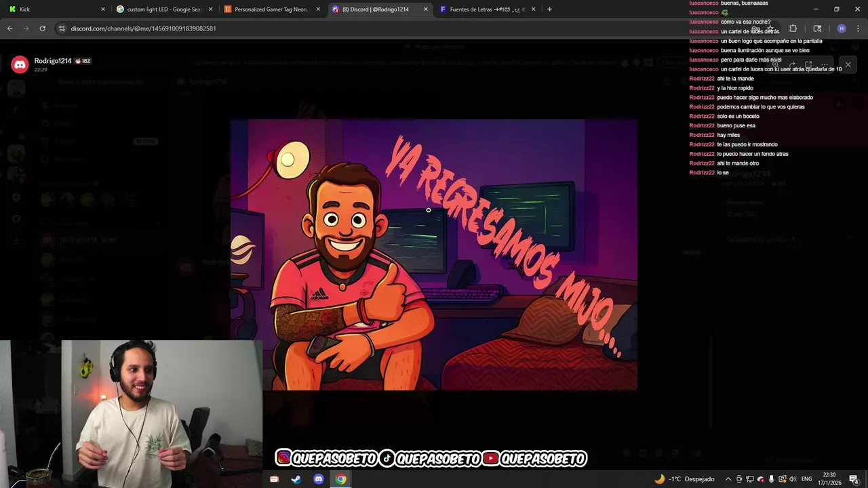Open Steam from the taskbar

click(296, 479)
